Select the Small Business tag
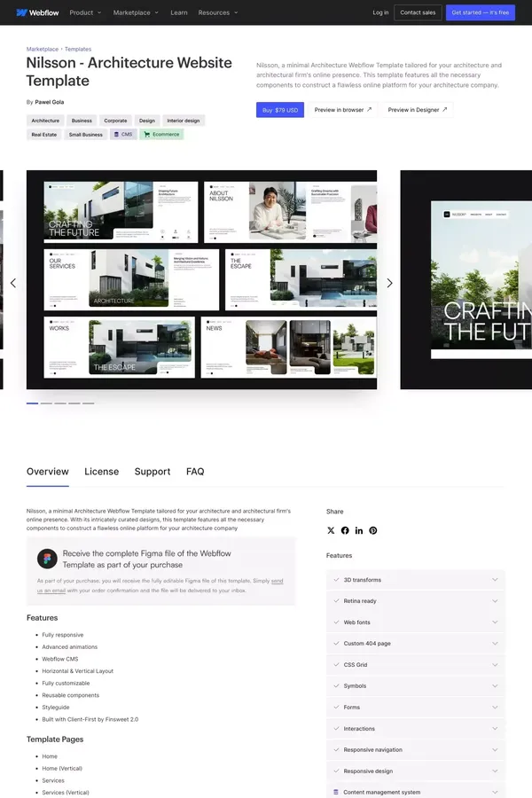Viewport: 532px width, 798px height. tap(85, 135)
